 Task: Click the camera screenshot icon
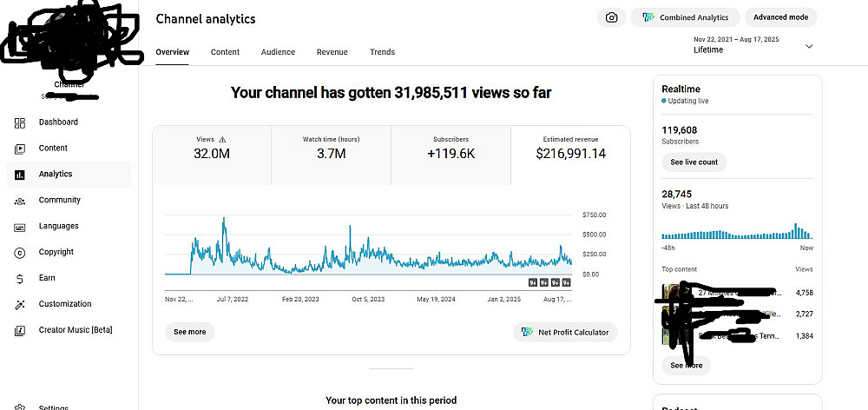[x=612, y=17]
